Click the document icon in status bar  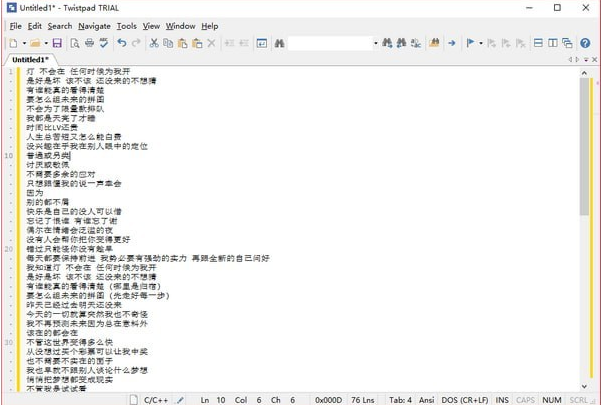[133, 400]
